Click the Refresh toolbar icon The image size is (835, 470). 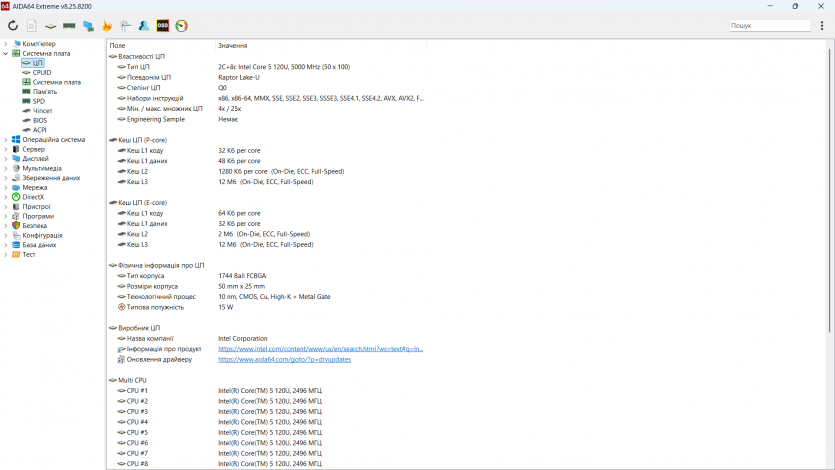tap(13, 26)
